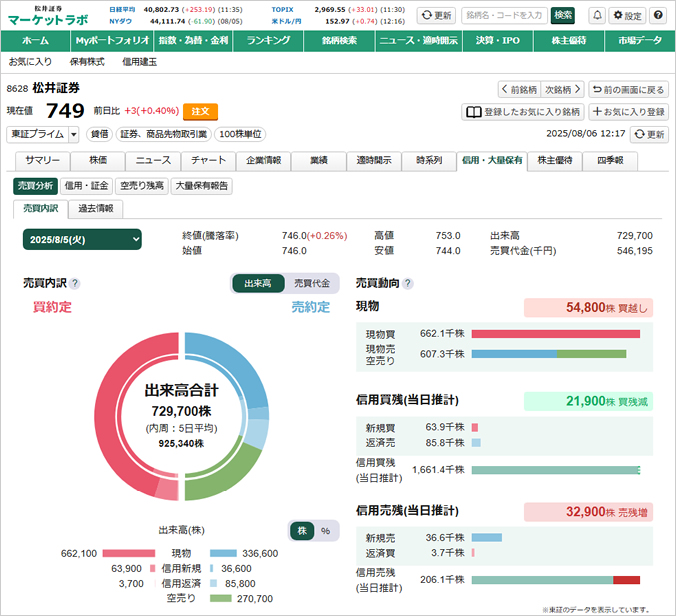
Task: Click the header 更新 refresh button
Action: 436,16
